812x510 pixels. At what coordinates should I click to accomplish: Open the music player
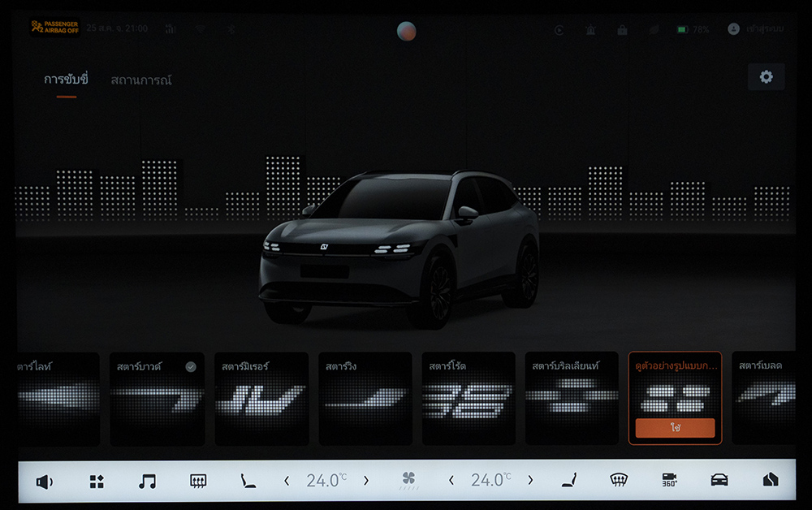point(147,482)
